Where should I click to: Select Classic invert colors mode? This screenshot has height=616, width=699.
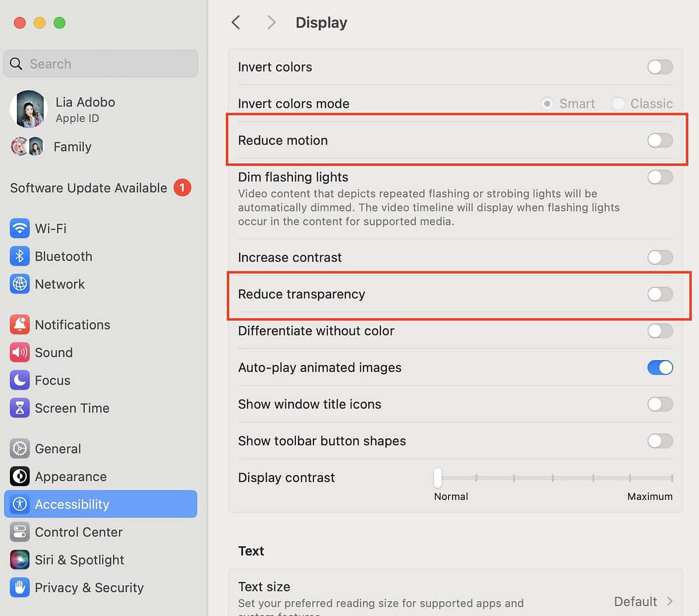(618, 104)
